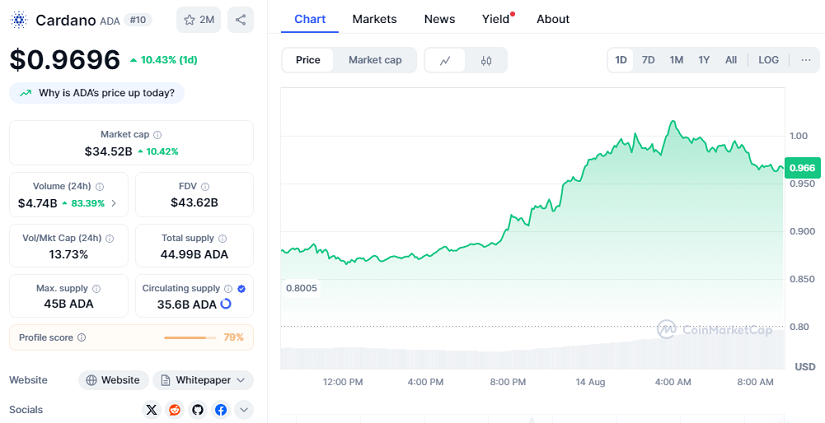Click Circulating supply info icon

228,288
